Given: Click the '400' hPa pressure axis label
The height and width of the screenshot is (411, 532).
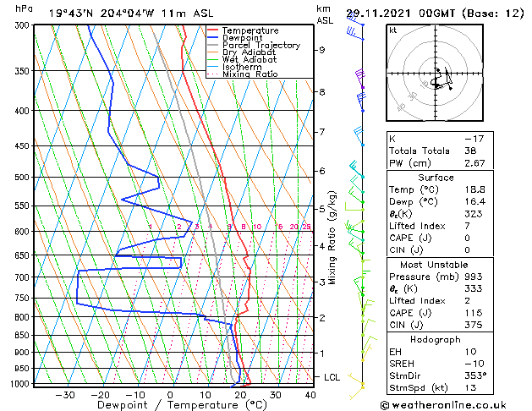Looking at the screenshot, I should pos(24,111).
